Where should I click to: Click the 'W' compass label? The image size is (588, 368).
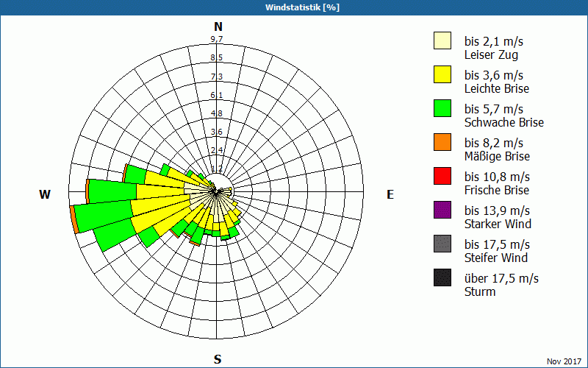point(45,194)
